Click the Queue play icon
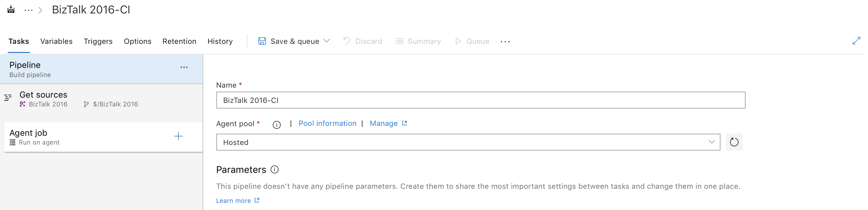The height and width of the screenshot is (210, 868). point(458,41)
